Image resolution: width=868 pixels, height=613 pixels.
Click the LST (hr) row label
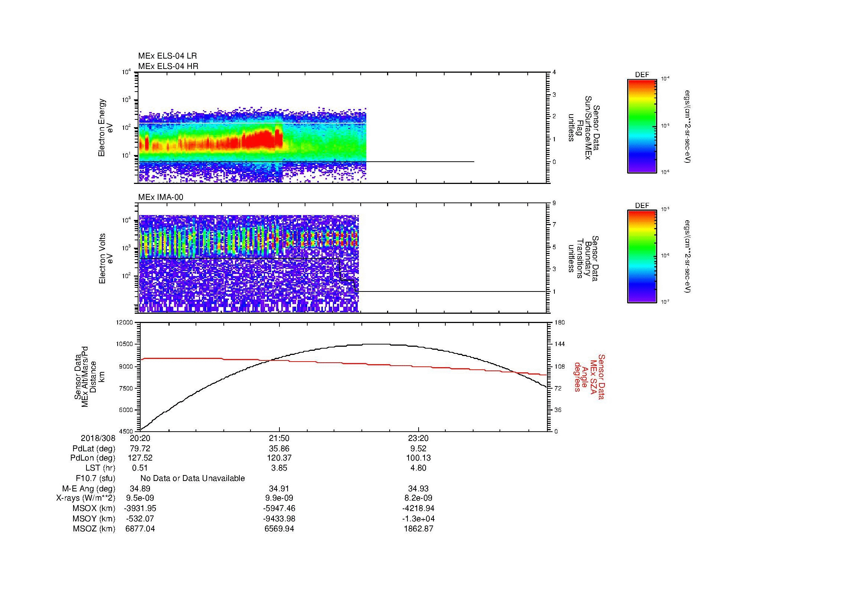click(100, 468)
